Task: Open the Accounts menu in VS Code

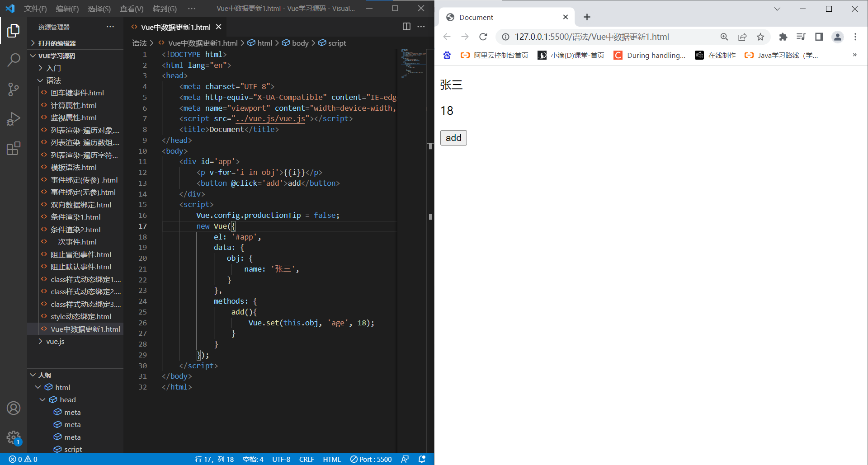Action: (x=14, y=408)
